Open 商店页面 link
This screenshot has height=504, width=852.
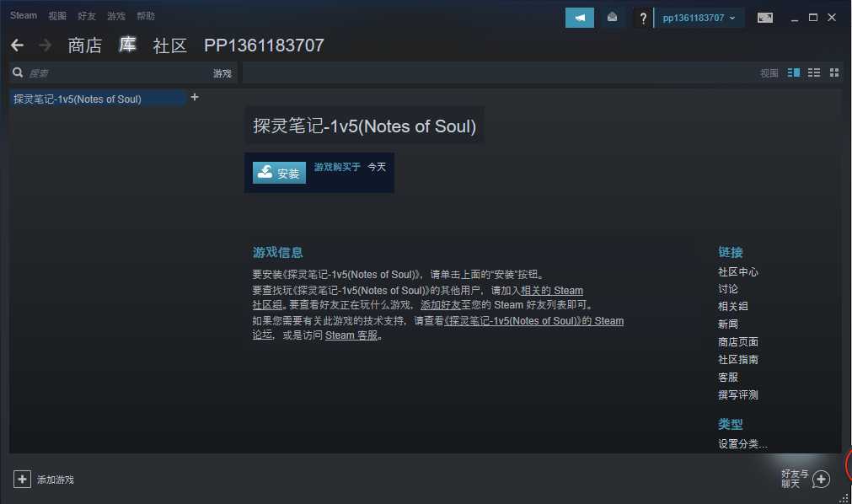coord(738,341)
